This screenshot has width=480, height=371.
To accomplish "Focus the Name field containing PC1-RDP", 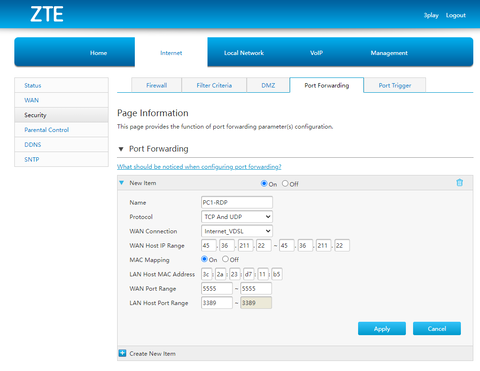I will (237, 202).
